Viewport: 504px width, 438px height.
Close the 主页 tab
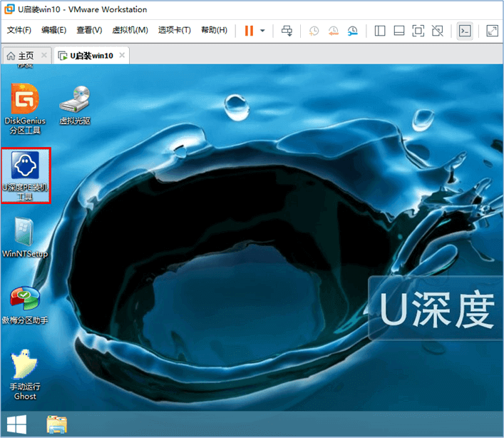click(44, 56)
